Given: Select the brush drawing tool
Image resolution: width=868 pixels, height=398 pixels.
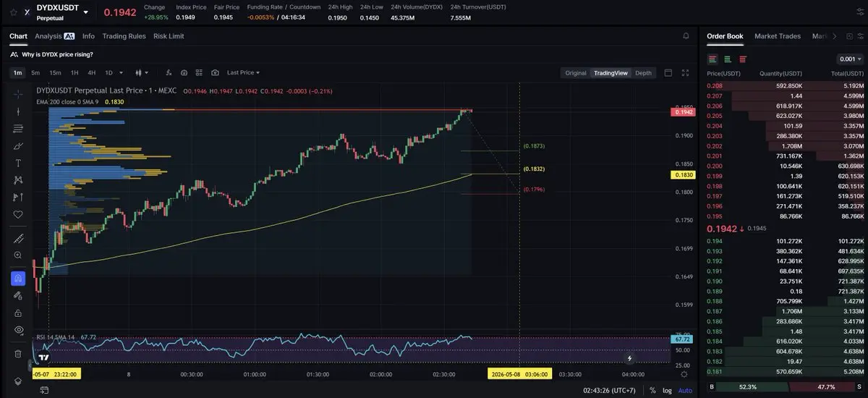Looking at the screenshot, I should (x=18, y=145).
